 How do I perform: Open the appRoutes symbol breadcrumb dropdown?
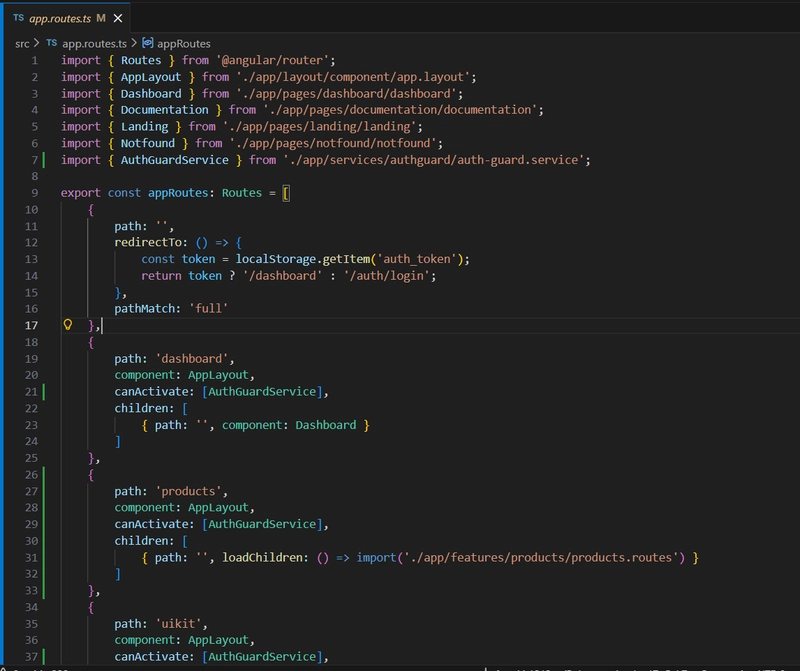pos(185,43)
